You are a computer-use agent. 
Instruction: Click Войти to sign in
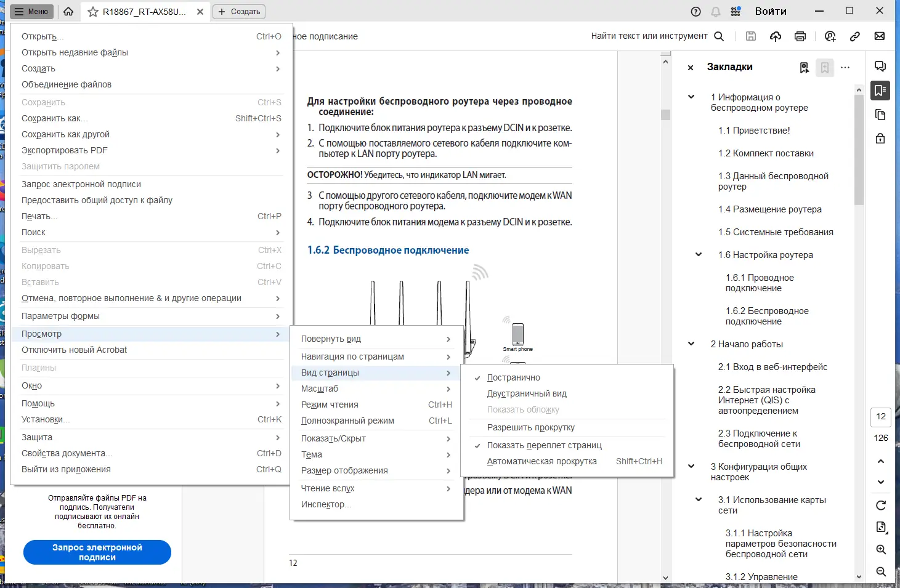pos(771,12)
